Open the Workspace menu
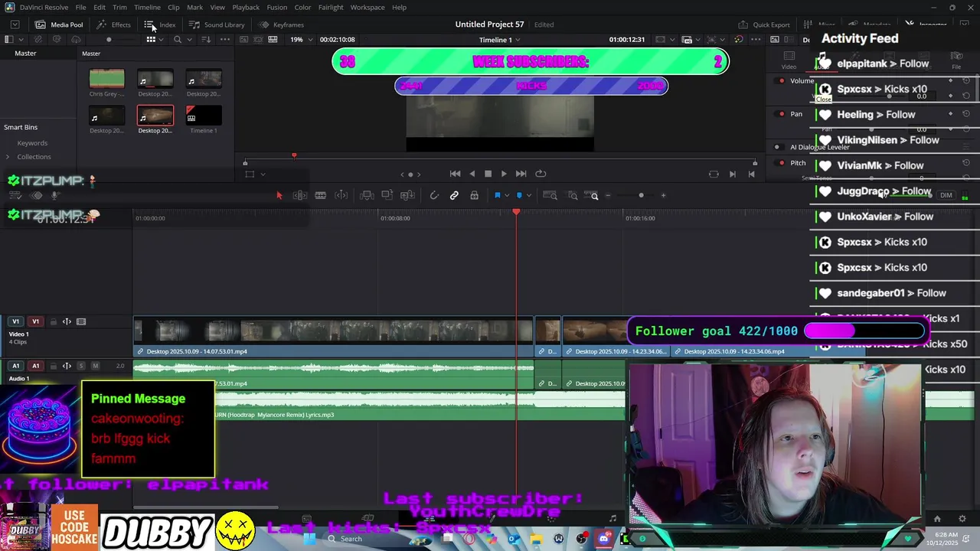Screen dimensions: 980x551 367,8
